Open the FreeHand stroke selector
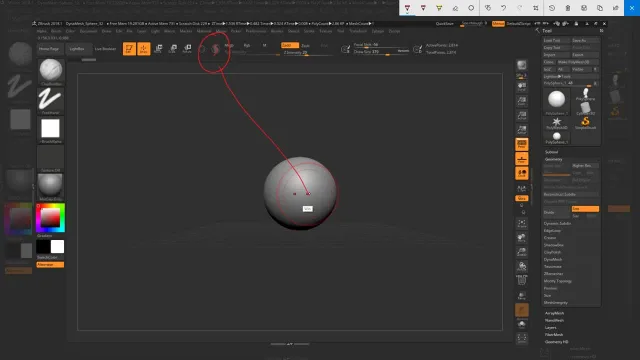Image resolution: width=640 pixels, height=360 pixels. [x=51, y=101]
